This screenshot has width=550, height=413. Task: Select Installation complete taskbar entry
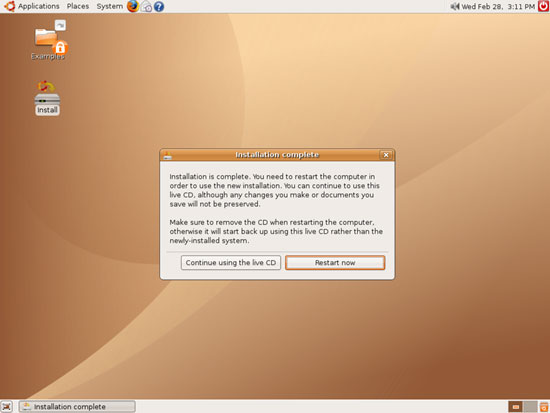point(77,407)
